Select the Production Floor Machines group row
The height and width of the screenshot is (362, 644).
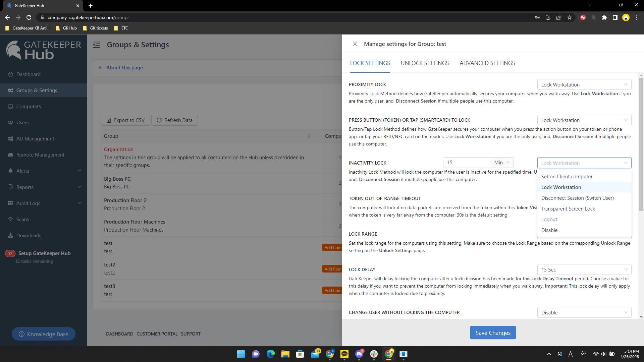pos(221,226)
